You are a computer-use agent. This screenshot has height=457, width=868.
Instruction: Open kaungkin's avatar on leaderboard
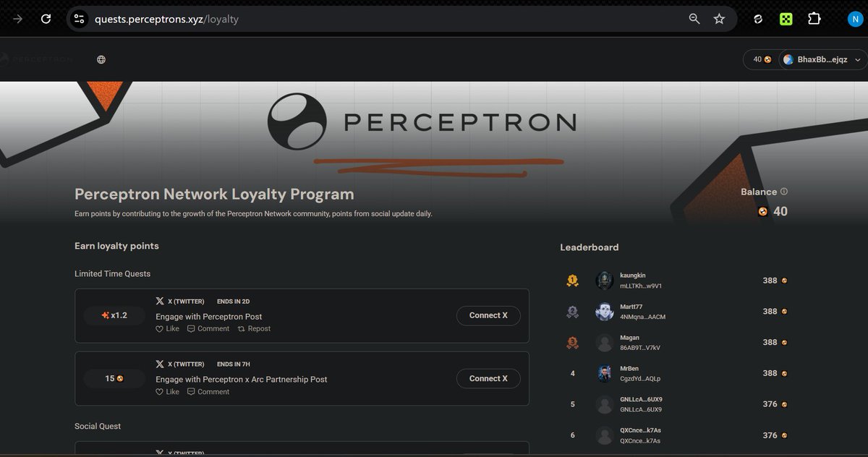tap(605, 281)
